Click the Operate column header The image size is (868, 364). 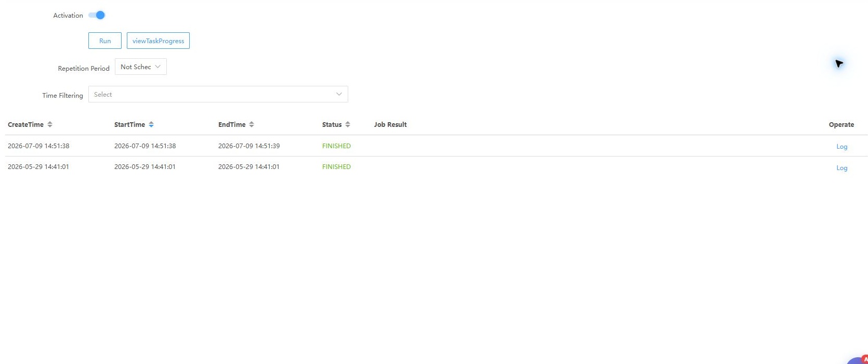tap(841, 124)
